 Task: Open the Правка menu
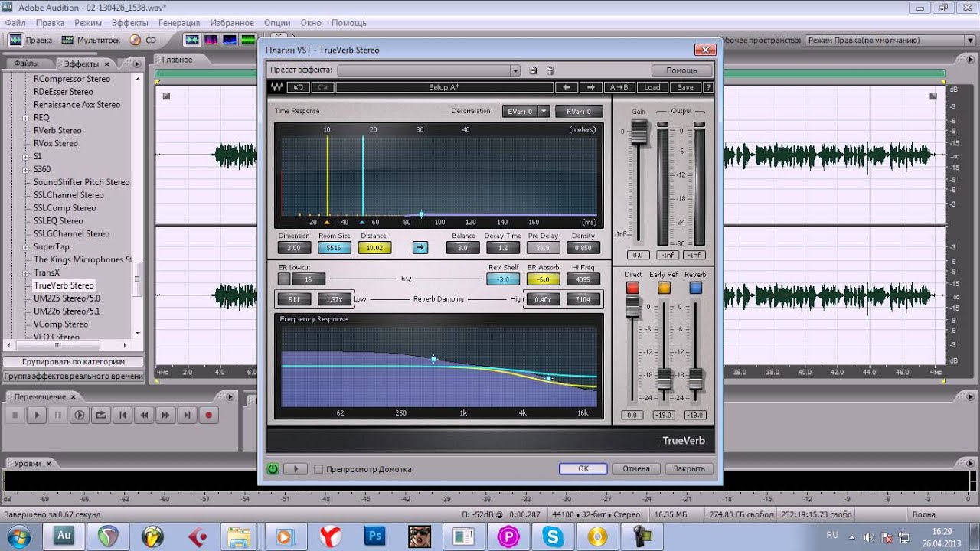point(50,23)
